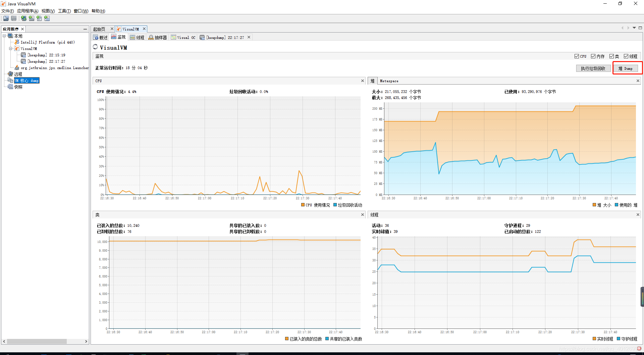The width and height of the screenshot is (644, 355).
Task: Select the 起始页 start page tab
Action: click(x=99, y=29)
